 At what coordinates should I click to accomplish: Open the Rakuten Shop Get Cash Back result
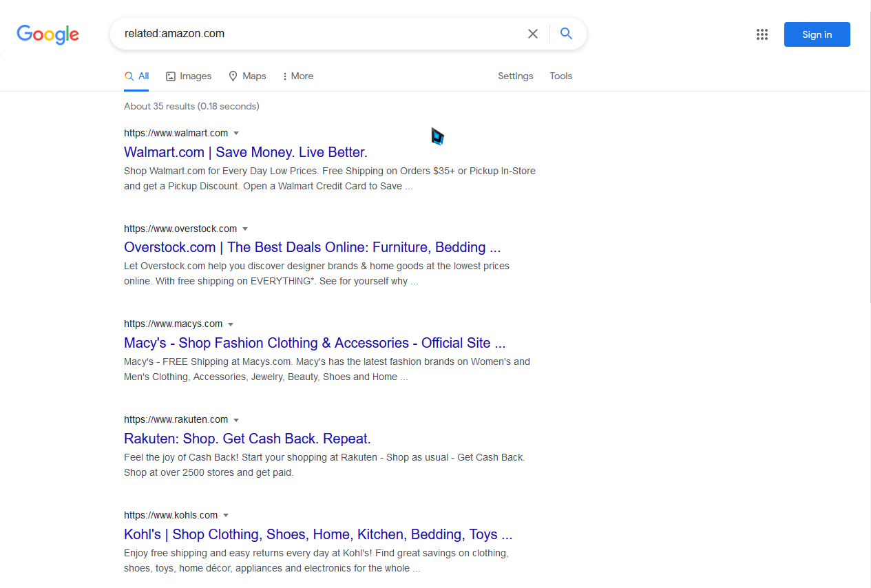pos(247,439)
